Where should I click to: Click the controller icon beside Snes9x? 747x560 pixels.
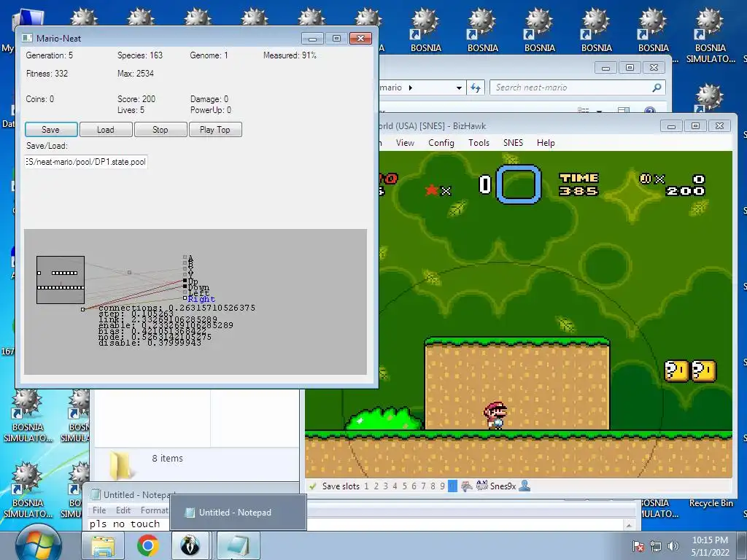[x=482, y=486]
